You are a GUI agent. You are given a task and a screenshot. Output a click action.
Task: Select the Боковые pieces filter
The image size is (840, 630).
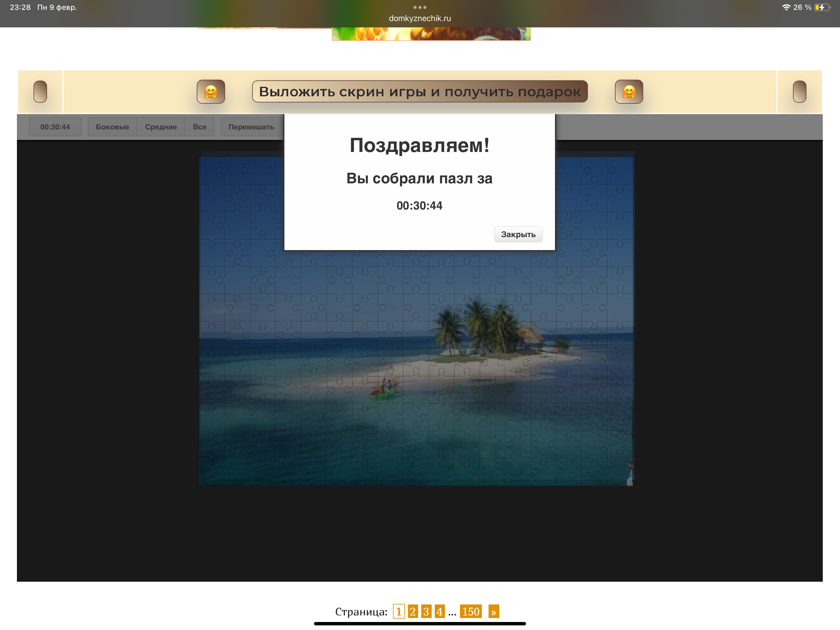[113, 127]
